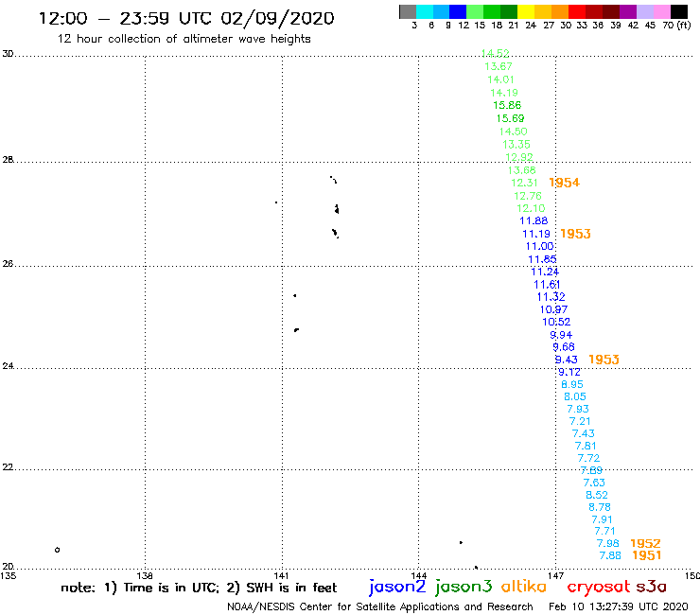Image resolution: width=700 pixels, height=615 pixels.
Task: Click the 1953 time label beside 9.43
Action: (x=604, y=360)
